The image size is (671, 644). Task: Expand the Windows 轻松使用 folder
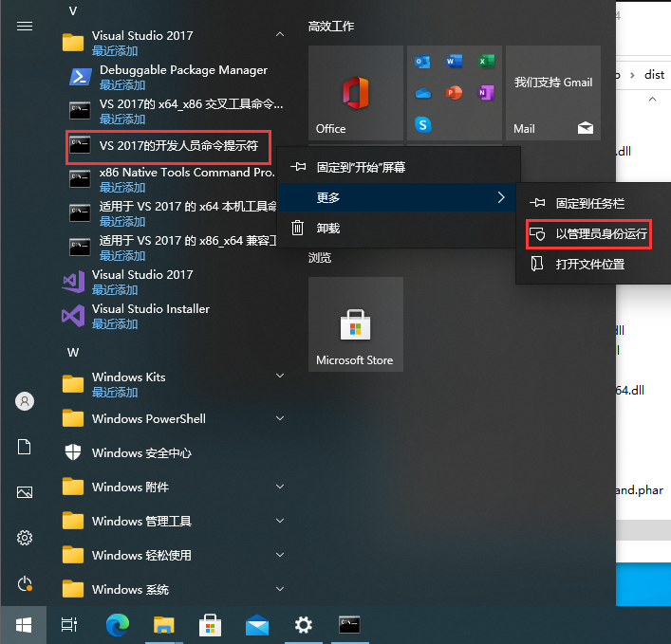point(280,555)
